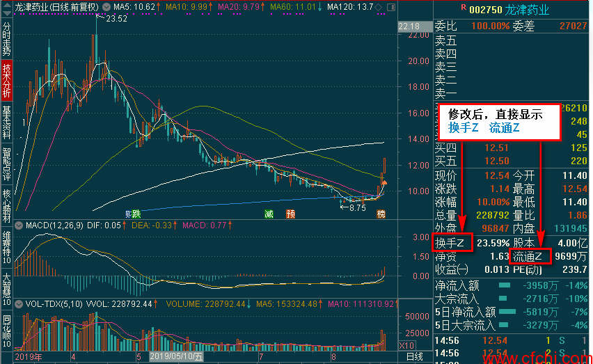This screenshot has width=593, height=364.
Task: Expand the MACD indicator dropdown
Action: (x=19, y=225)
